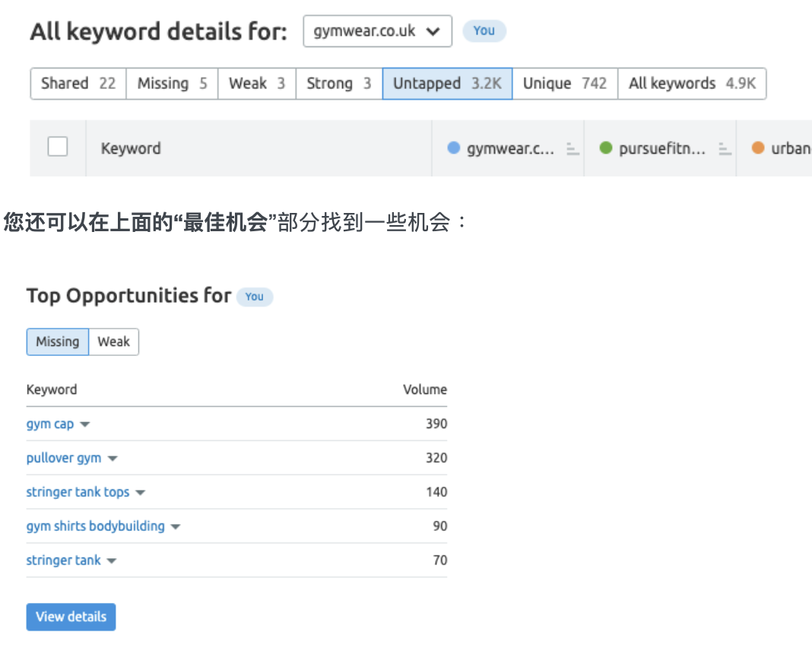Viewport: 812px width, 648px height.
Task: Expand the gym shirts bodybuilding arrow
Action: (176, 527)
